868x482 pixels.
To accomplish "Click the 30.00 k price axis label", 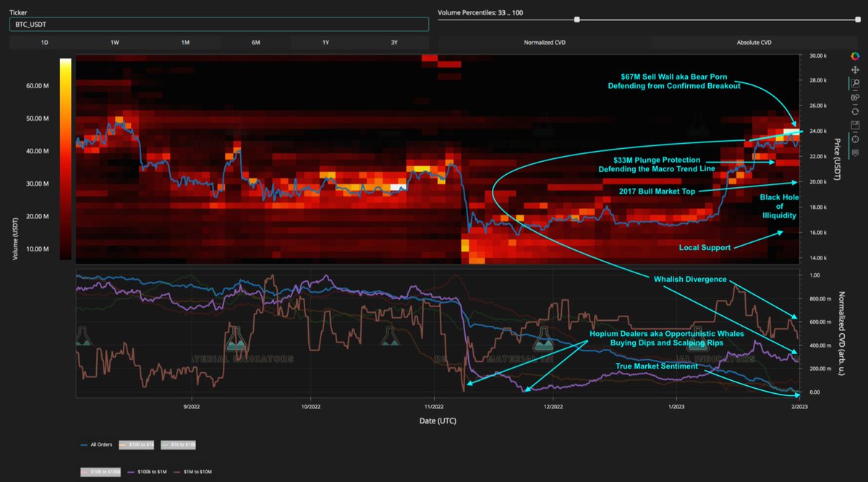I will pos(817,56).
